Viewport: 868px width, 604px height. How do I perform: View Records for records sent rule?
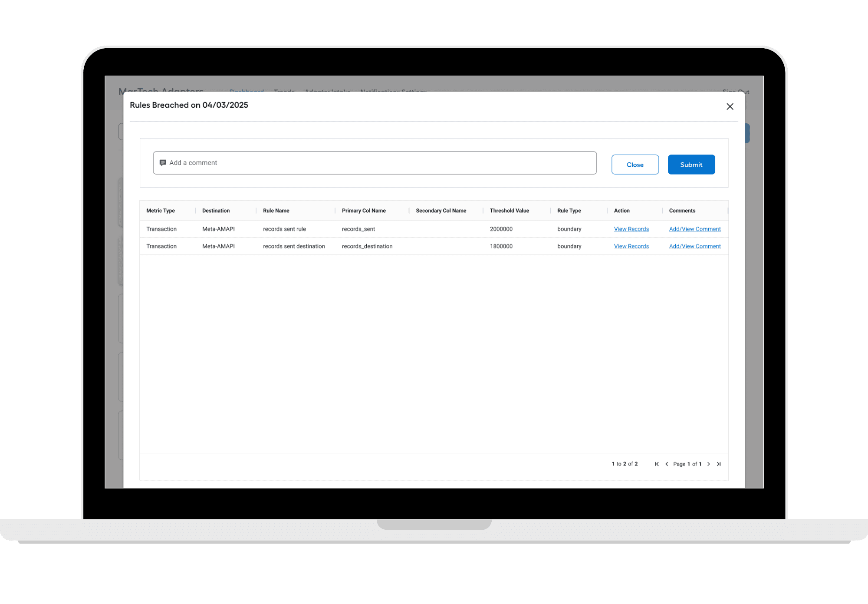click(x=631, y=229)
